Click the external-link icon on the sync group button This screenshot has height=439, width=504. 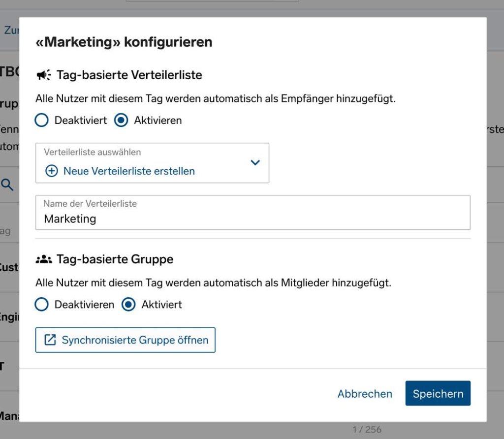click(50, 340)
